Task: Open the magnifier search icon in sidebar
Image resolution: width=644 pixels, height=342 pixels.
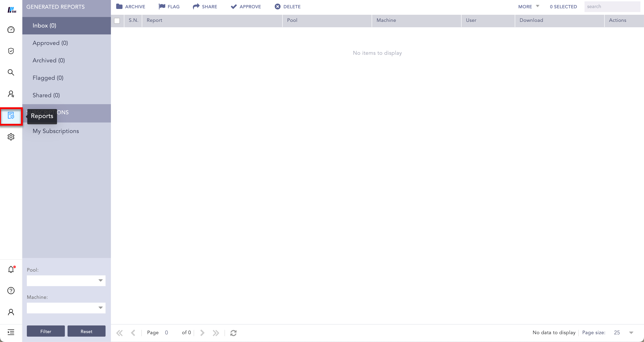Action: coord(11,72)
